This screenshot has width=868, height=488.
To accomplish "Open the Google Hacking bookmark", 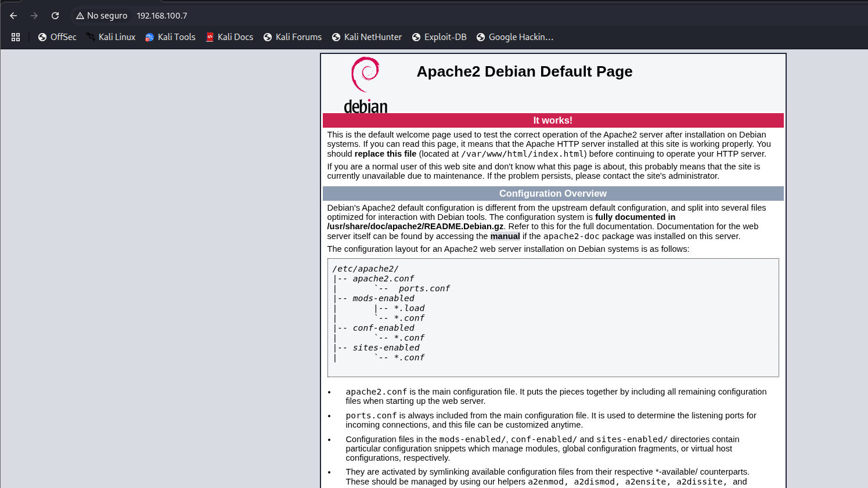I will click(515, 37).
